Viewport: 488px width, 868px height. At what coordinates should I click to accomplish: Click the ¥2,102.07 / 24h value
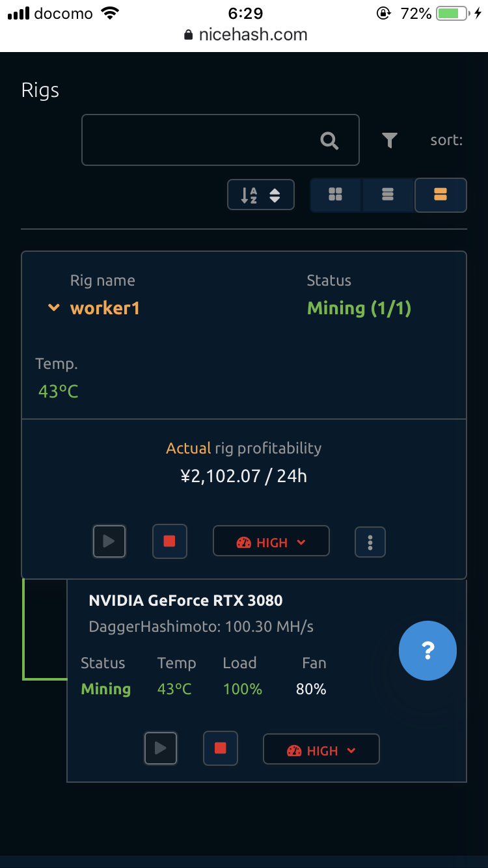[244, 476]
